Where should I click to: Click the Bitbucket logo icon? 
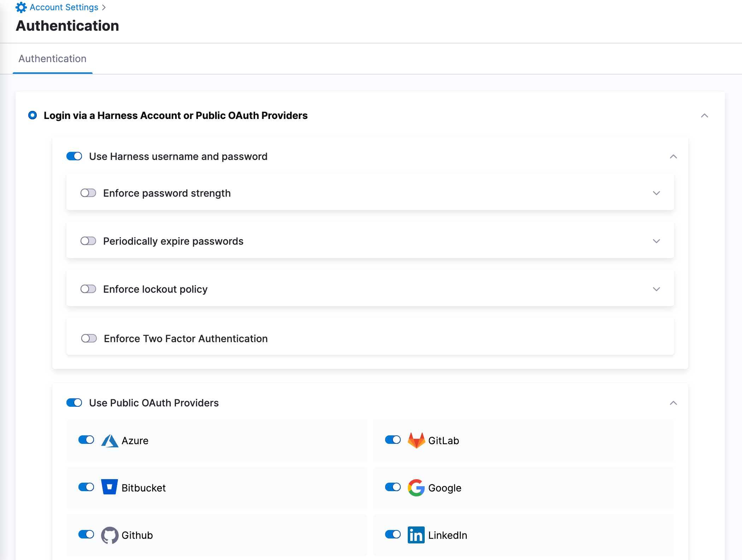pyautogui.click(x=110, y=487)
